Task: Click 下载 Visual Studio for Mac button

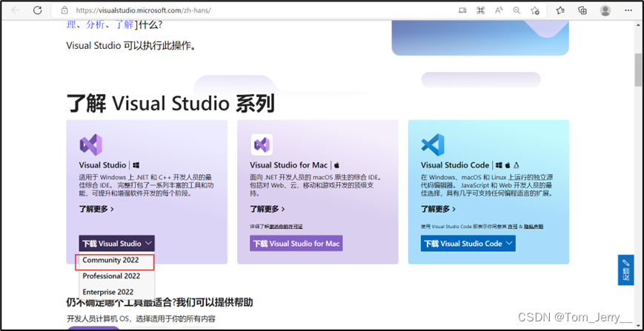Action: (x=296, y=243)
